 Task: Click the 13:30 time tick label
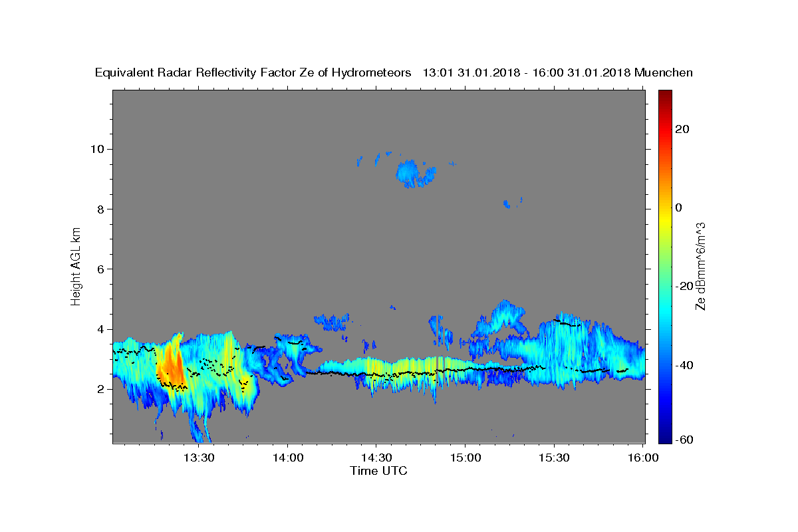(x=199, y=458)
